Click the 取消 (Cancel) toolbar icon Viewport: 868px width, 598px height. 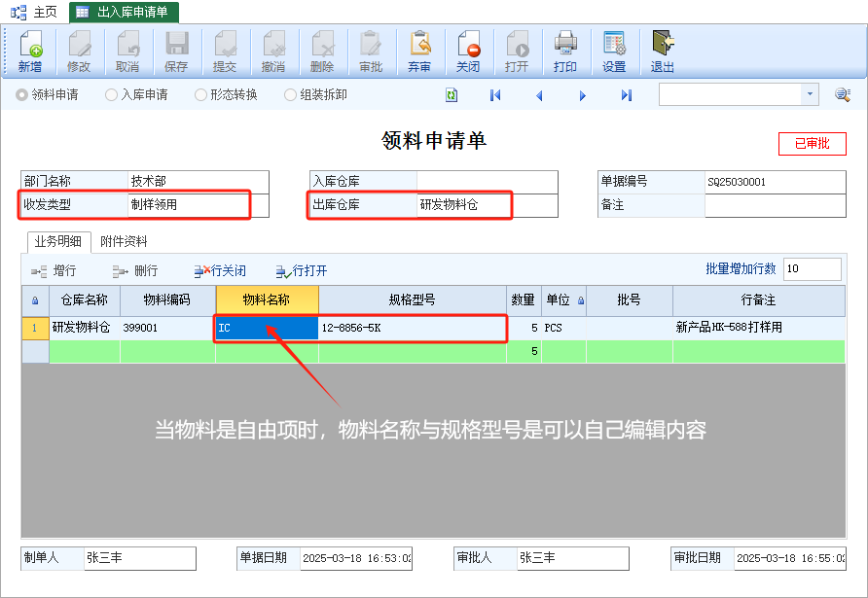127,52
